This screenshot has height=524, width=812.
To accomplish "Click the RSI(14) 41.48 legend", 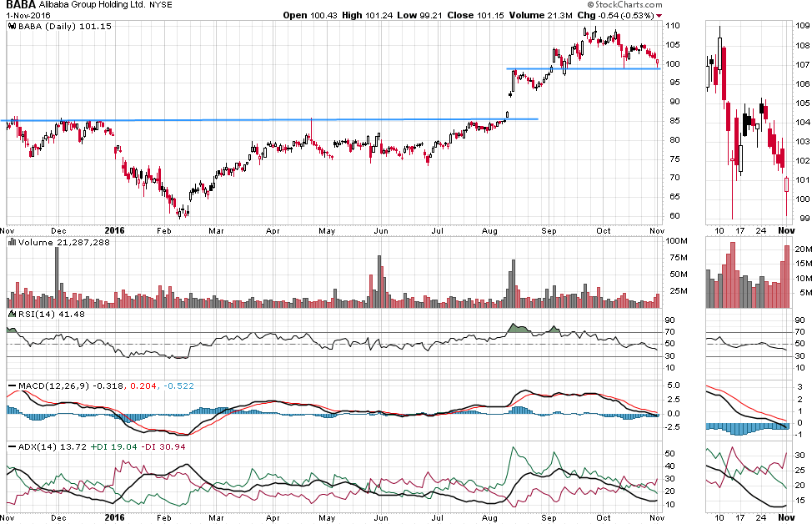I will pos(51,314).
